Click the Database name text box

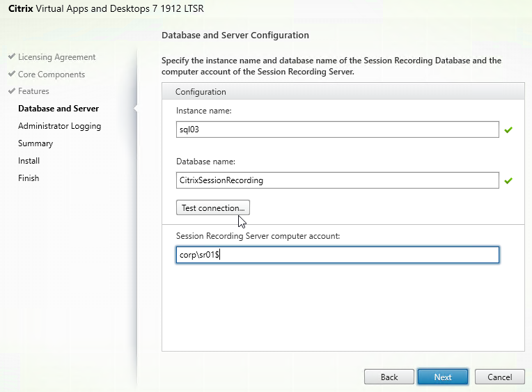pos(337,180)
